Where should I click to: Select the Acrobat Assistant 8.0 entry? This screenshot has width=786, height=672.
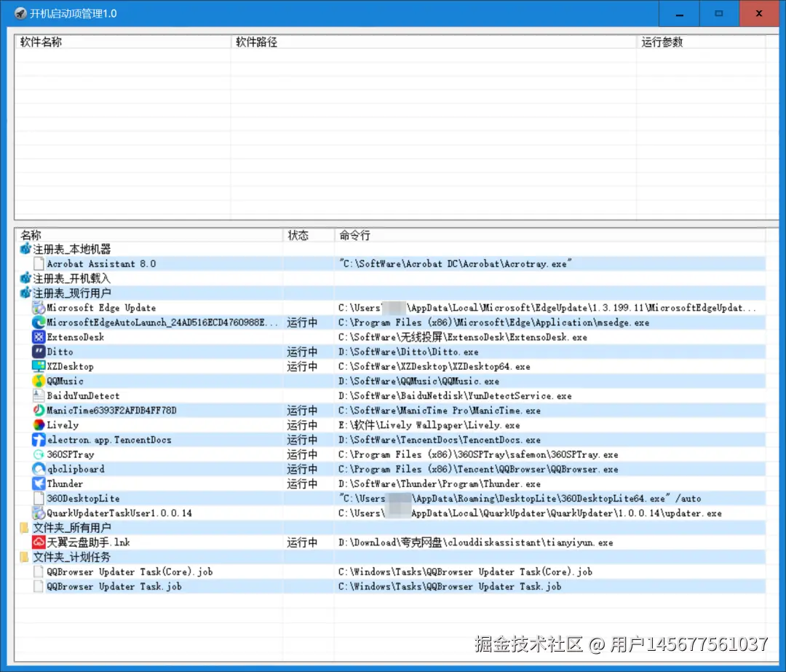(101, 264)
